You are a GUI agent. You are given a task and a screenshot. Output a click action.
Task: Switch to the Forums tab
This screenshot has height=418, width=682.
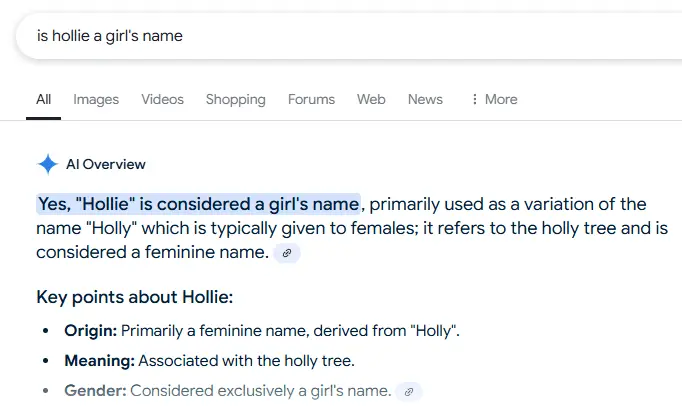click(x=311, y=99)
